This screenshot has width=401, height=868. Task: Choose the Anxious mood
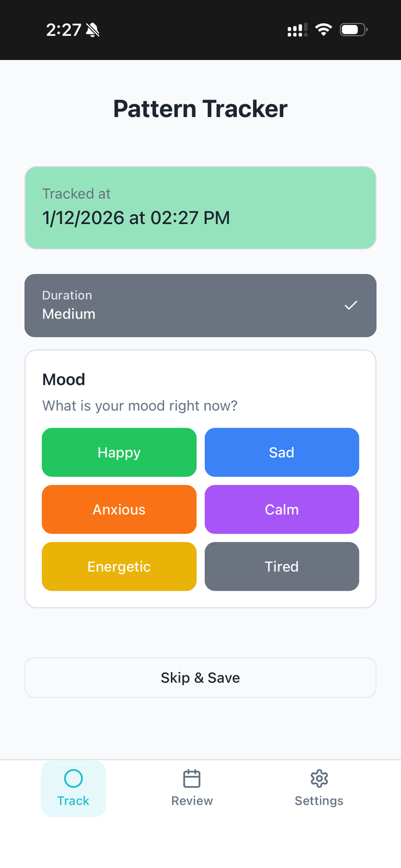click(x=119, y=509)
